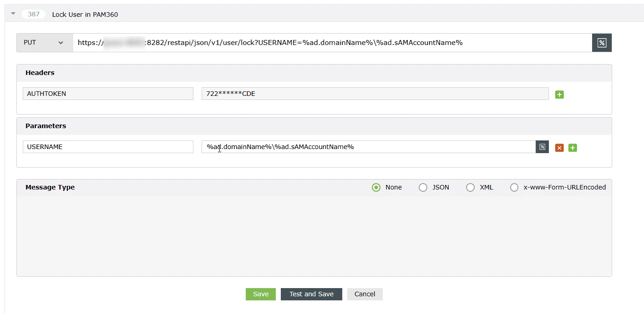Click the AUTHTOKEN header name field
Screen dimensions: 644x314
click(x=108, y=94)
